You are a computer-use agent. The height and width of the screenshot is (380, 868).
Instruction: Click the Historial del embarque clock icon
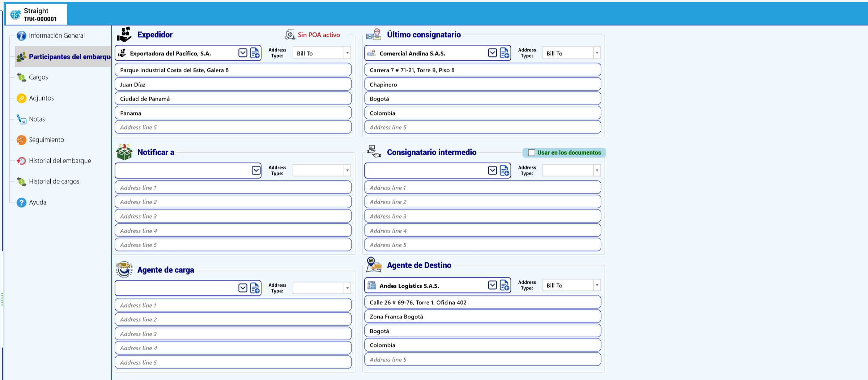point(21,161)
